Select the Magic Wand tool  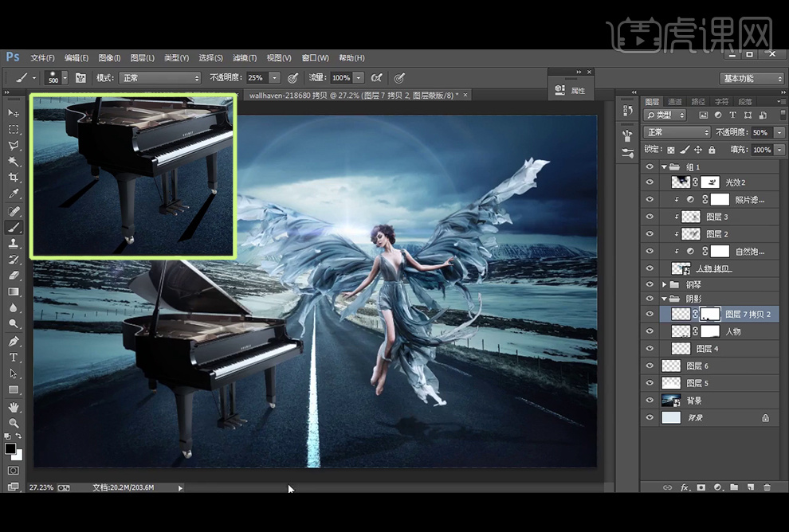(x=14, y=162)
